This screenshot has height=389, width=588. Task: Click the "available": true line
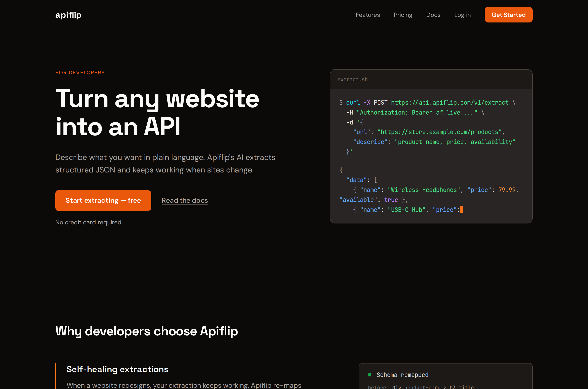374,200
